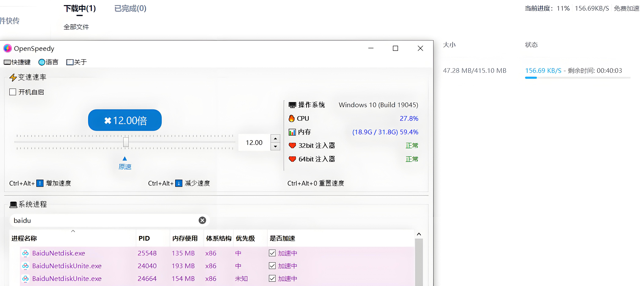
Task: Sort by the 进程名称 column header
Action: [x=73, y=238]
